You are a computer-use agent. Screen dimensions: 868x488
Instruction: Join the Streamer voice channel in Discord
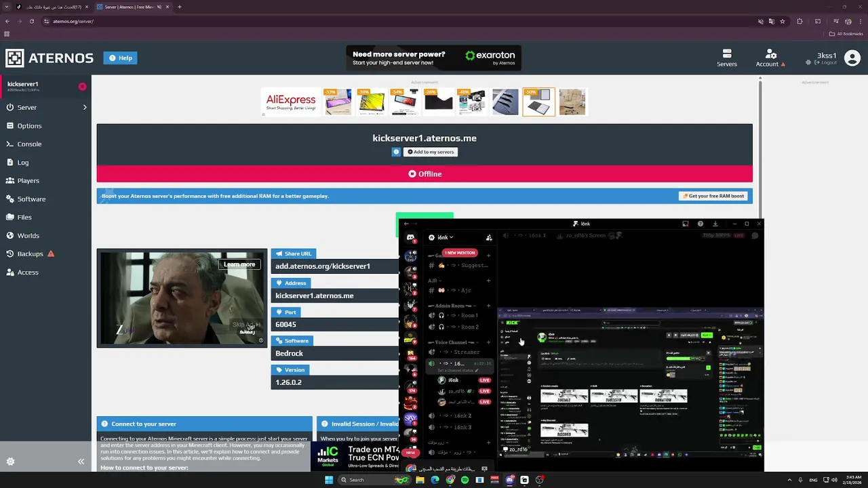tap(460, 352)
